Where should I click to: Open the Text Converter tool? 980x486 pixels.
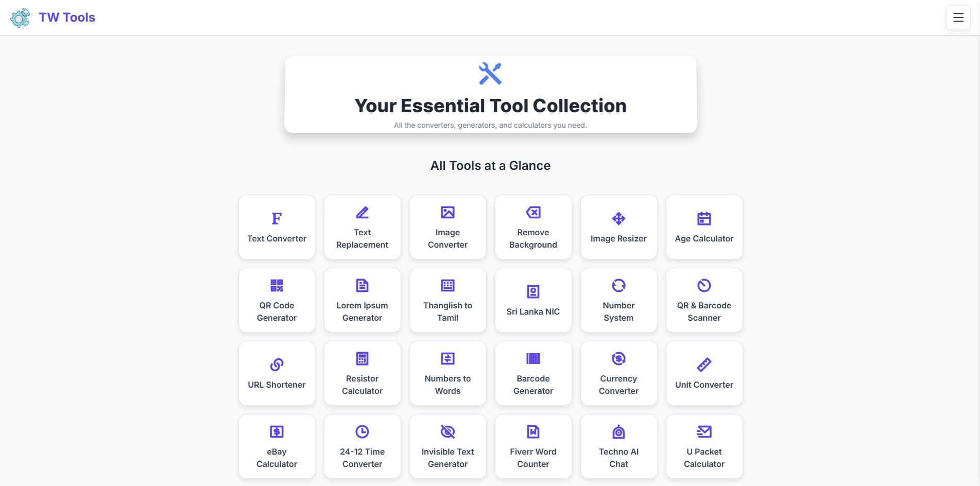tap(277, 227)
